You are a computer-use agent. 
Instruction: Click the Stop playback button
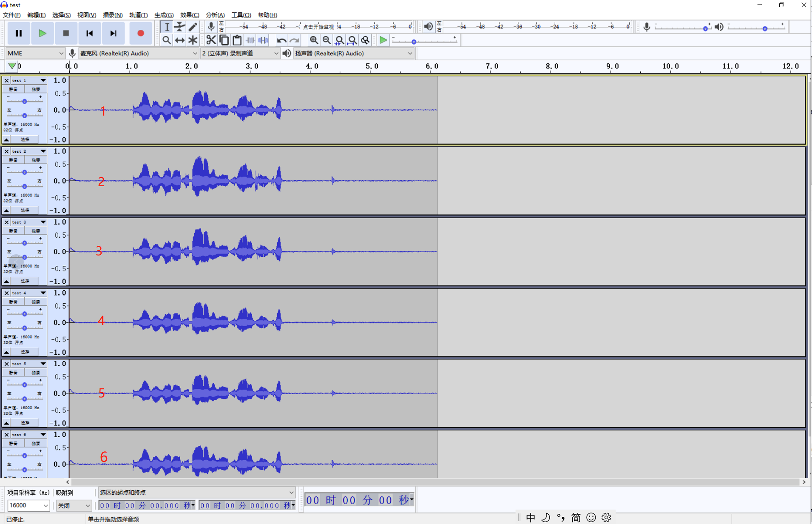tap(65, 33)
